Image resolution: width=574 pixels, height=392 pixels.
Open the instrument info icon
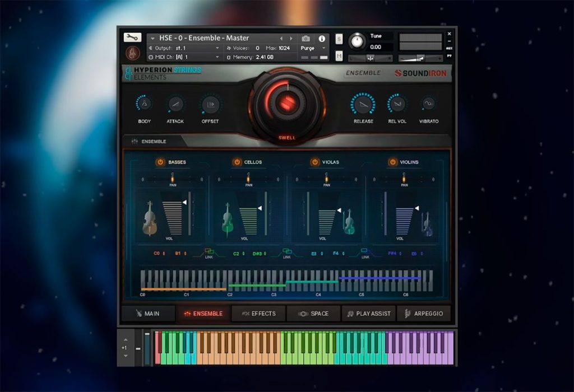[322, 39]
